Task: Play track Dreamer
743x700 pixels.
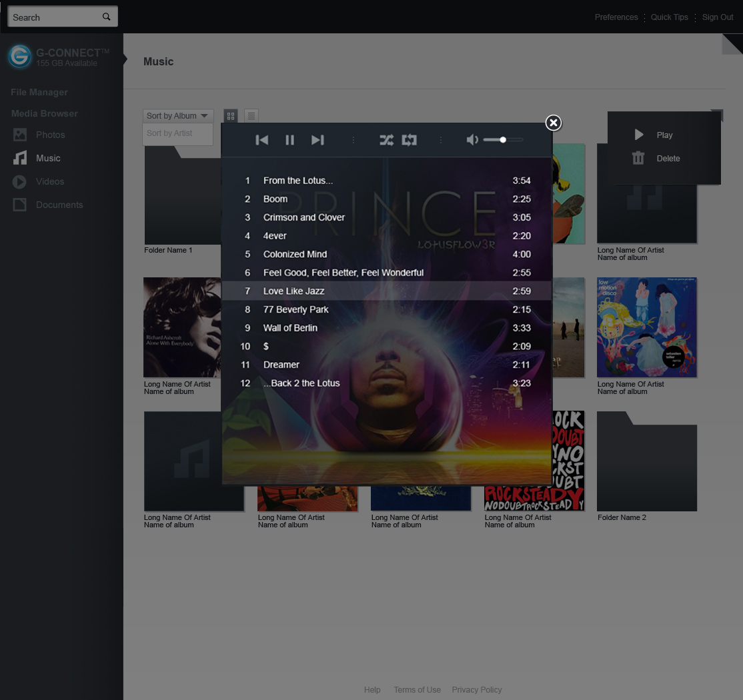Action: coord(386,365)
